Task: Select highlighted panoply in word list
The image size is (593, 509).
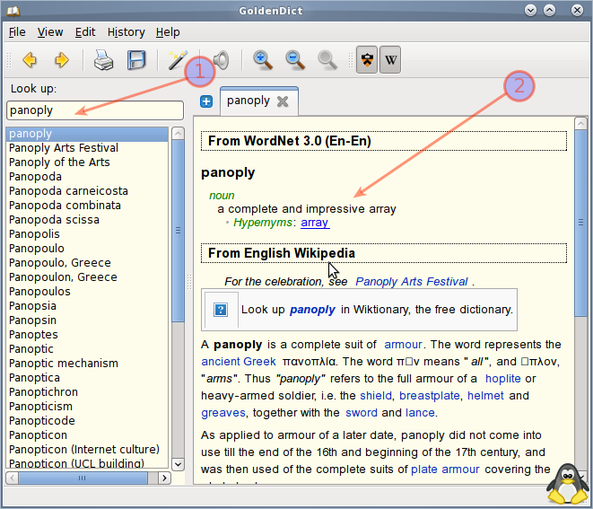Action: pos(87,134)
